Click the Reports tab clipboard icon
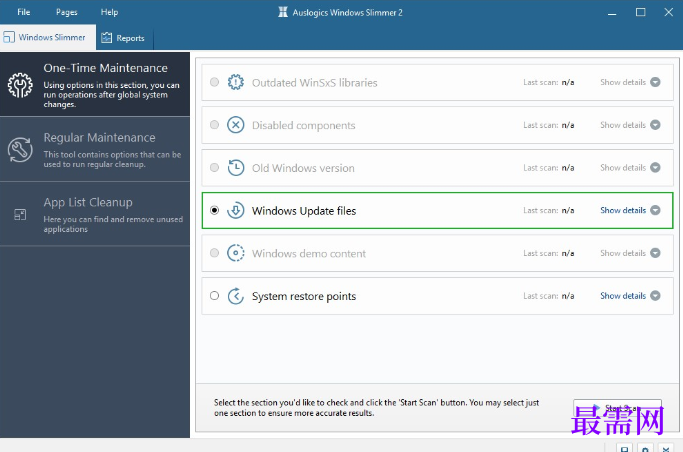 pyautogui.click(x=107, y=38)
